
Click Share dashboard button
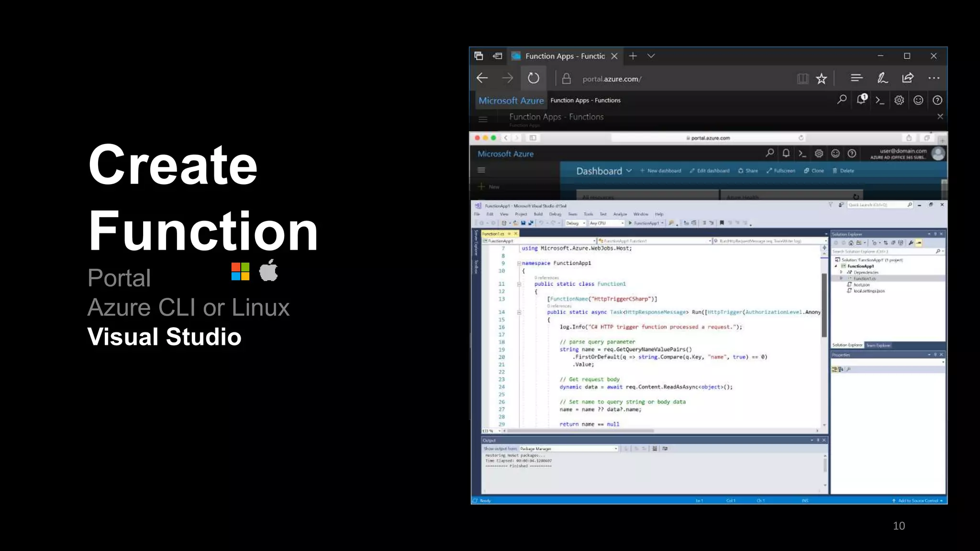coord(748,171)
